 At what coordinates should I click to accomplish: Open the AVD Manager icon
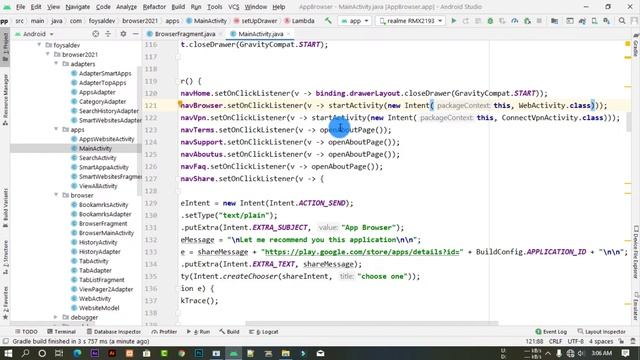[x=594, y=21]
